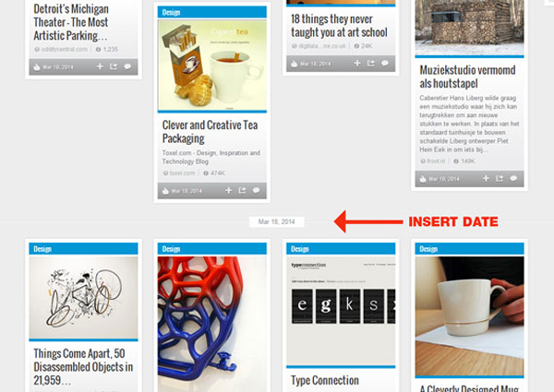The width and height of the screenshot is (554, 392).
Task: Open the red and blue lattice chair image
Action: [x=212, y=324]
